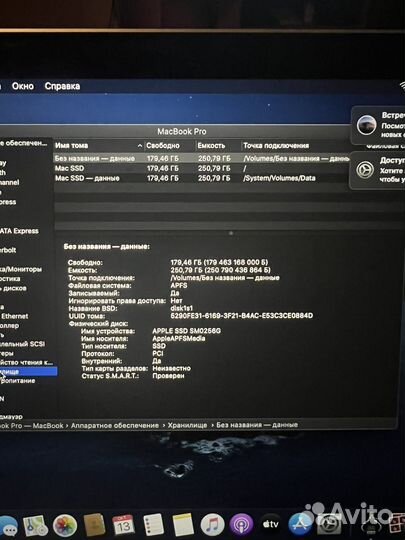Select the 'Без названия — данные' volume row
The width and height of the screenshot is (405, 540).
(x=202, y=158)
